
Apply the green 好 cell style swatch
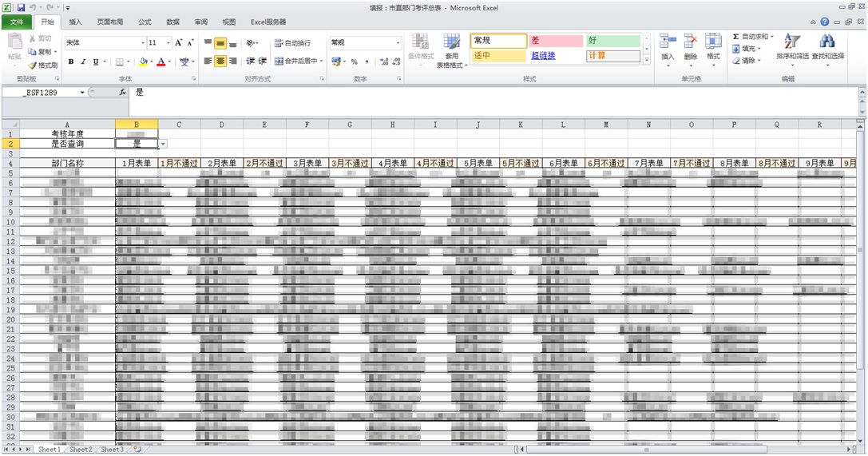(x=612, y=41)
